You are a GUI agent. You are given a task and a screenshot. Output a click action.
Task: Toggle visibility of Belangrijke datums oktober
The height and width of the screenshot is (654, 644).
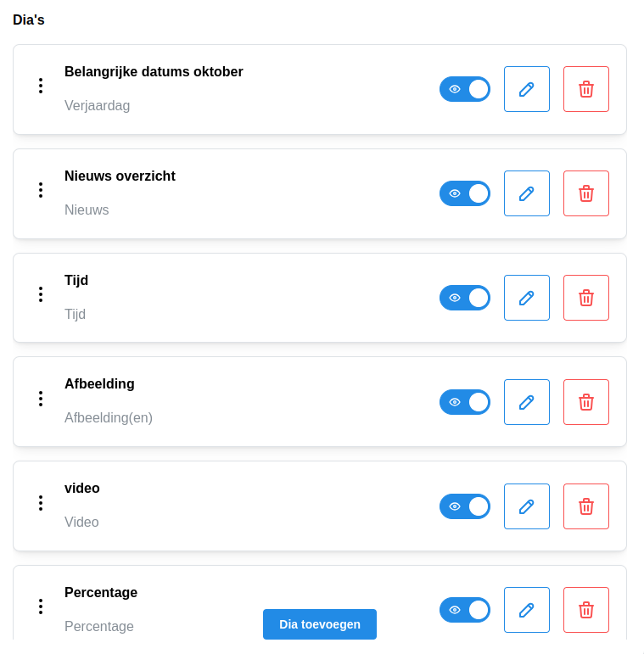click(x=465, y=89)
